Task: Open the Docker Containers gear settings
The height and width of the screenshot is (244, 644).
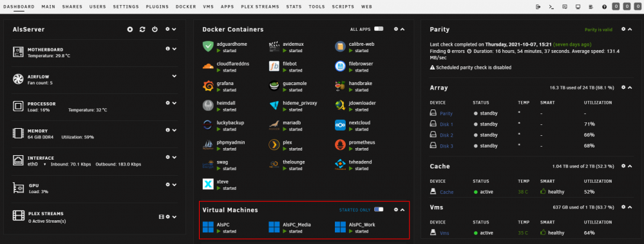Action: 396,29
